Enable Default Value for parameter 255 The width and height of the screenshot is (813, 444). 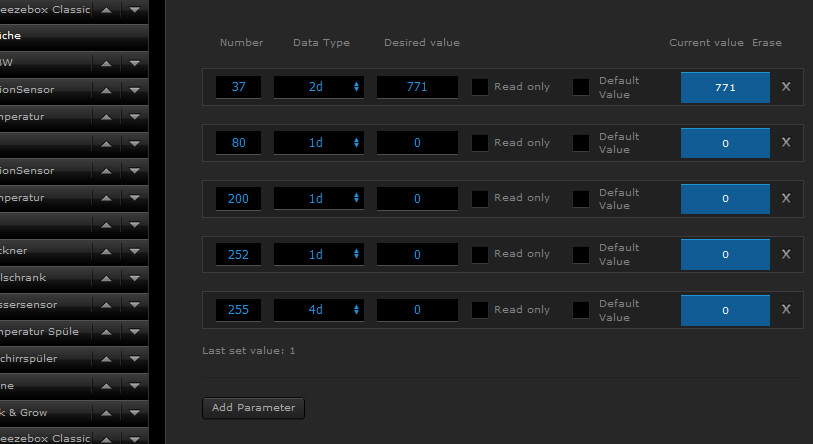581,310
